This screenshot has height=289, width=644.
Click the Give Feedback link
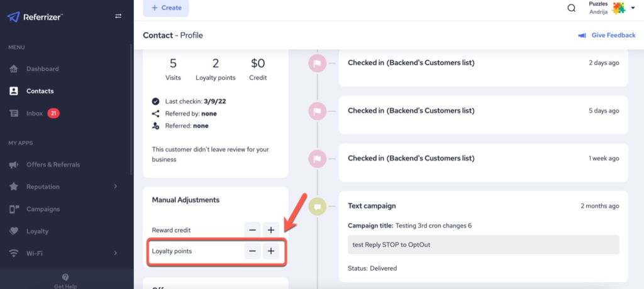click(x=613, y=35)
